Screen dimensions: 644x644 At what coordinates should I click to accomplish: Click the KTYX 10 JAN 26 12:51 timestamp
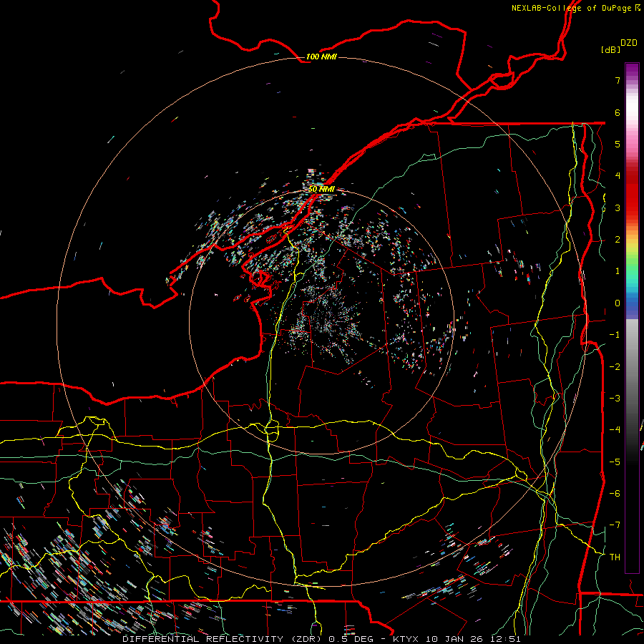click(x=457, y=639)
